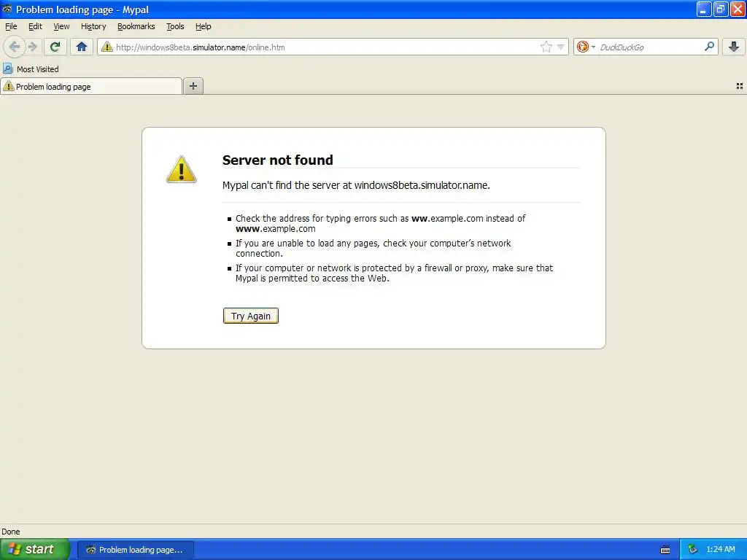Reload the current page
Screen dimensions: 747x560
pos(55,47)
